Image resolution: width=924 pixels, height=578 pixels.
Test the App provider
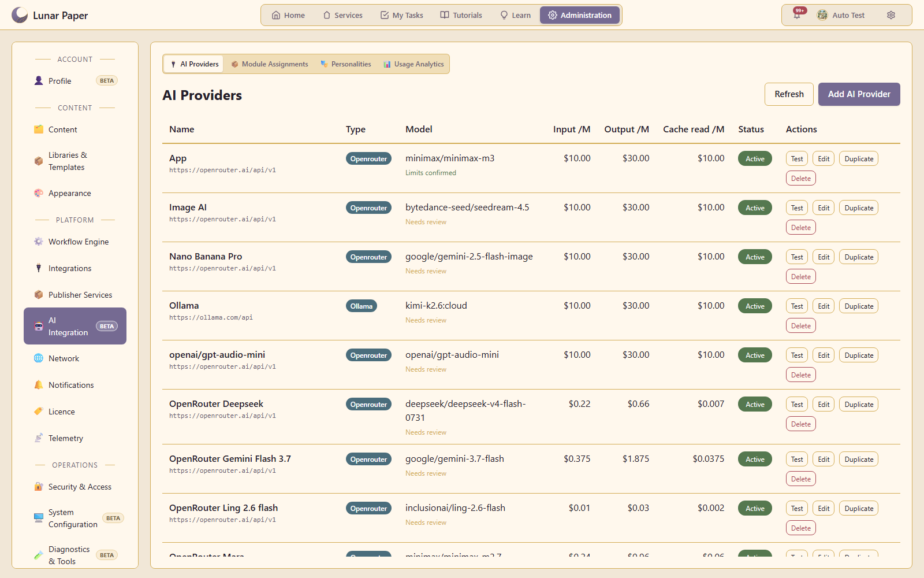797,159
